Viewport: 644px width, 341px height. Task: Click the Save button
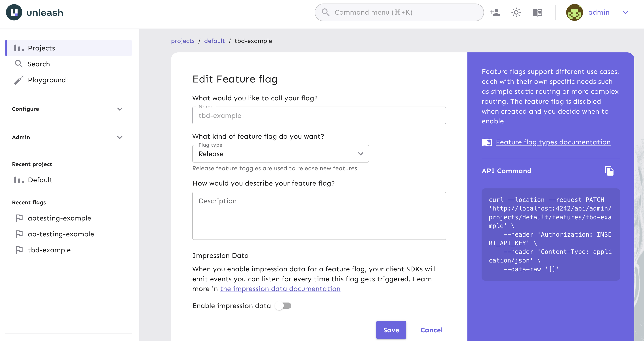click(391, 330)
